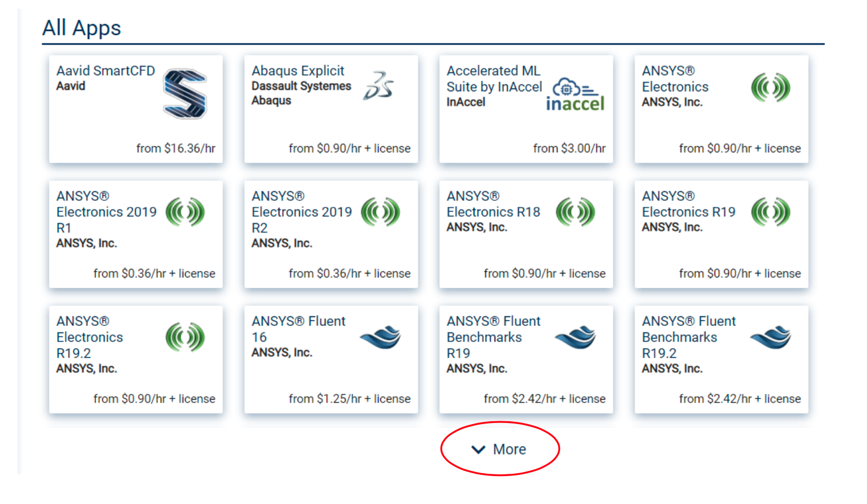Open ANSYS Fluent 16 title
The height and width of the screenshot is (504, 867).
pyautogui.click(x=299, y=329)
